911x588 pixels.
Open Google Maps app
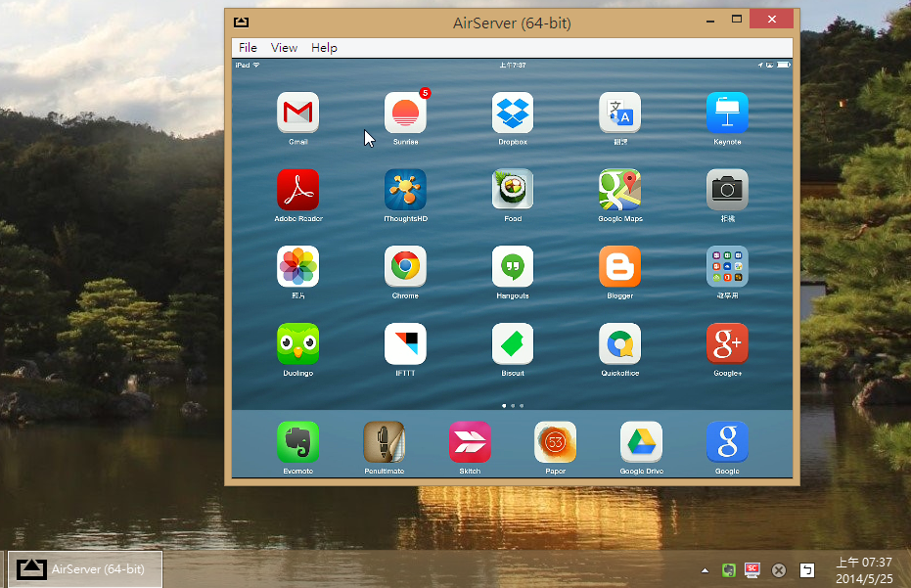[x=620, y=190]
